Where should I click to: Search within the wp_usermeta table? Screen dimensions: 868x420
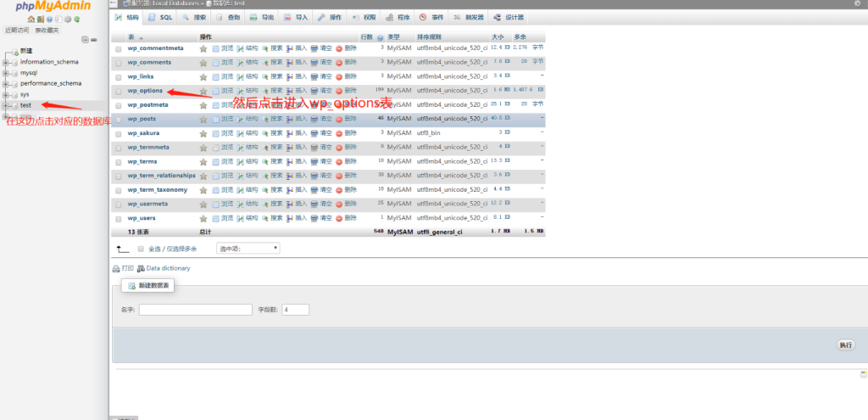pos(272,204)
